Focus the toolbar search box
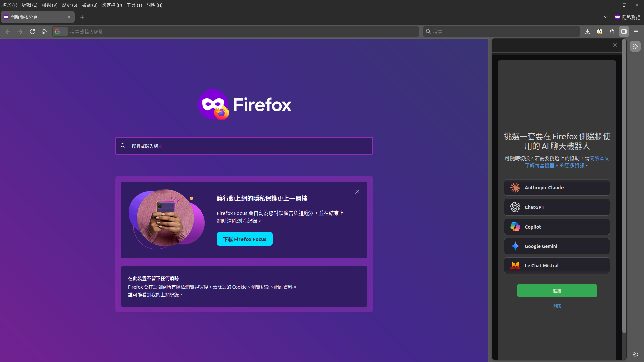Viewport: 644px width, 362px height. click(501, 32)
